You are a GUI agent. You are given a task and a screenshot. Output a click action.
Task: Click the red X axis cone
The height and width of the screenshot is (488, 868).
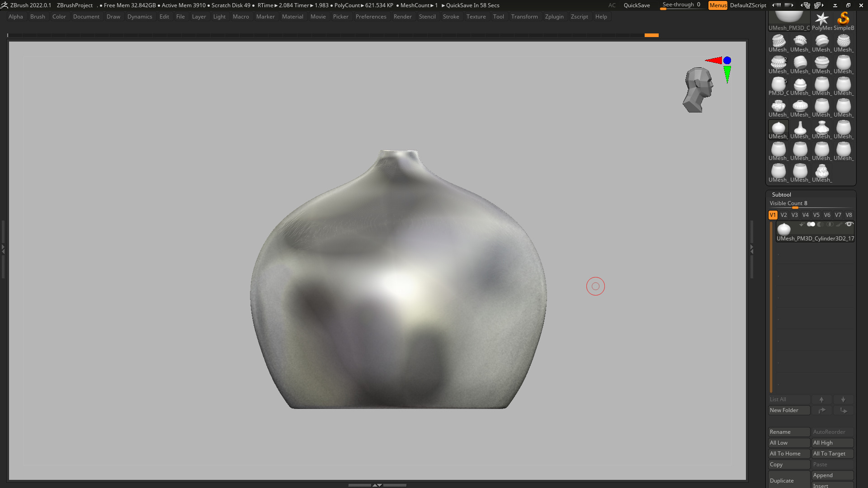(x=714, y=60)
